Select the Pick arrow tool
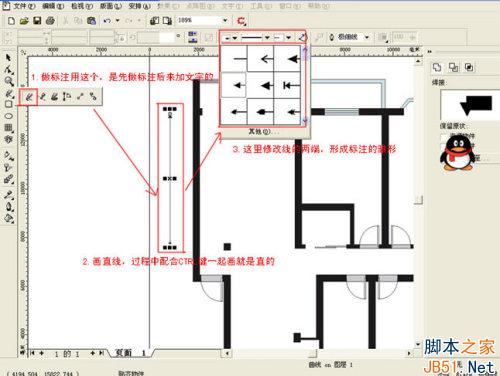 [x=8, y=58]
